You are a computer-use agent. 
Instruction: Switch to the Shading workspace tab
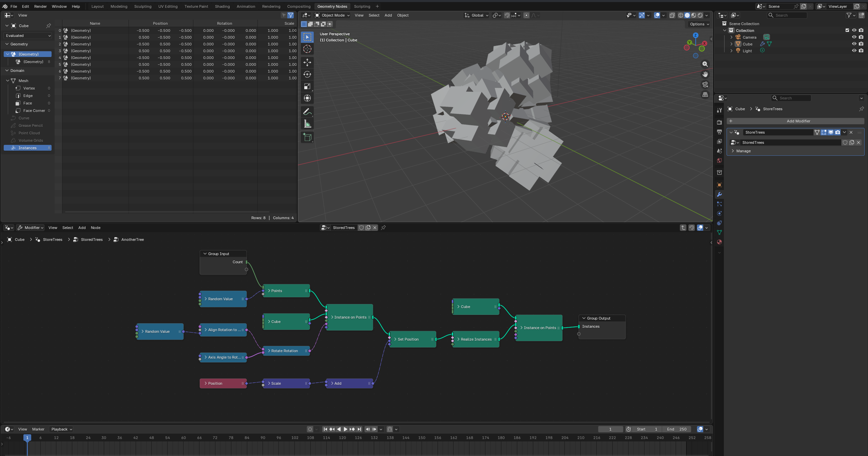[222, 6]
